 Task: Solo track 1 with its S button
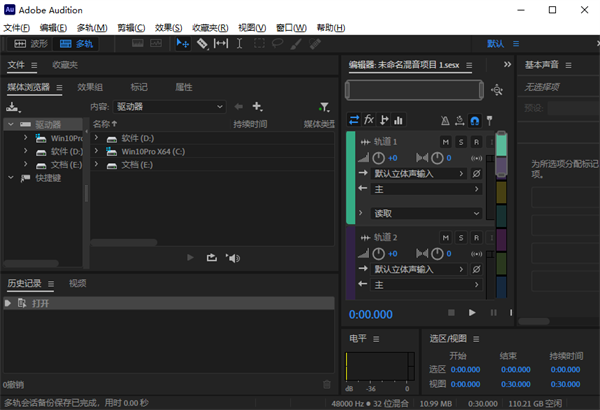461,142
